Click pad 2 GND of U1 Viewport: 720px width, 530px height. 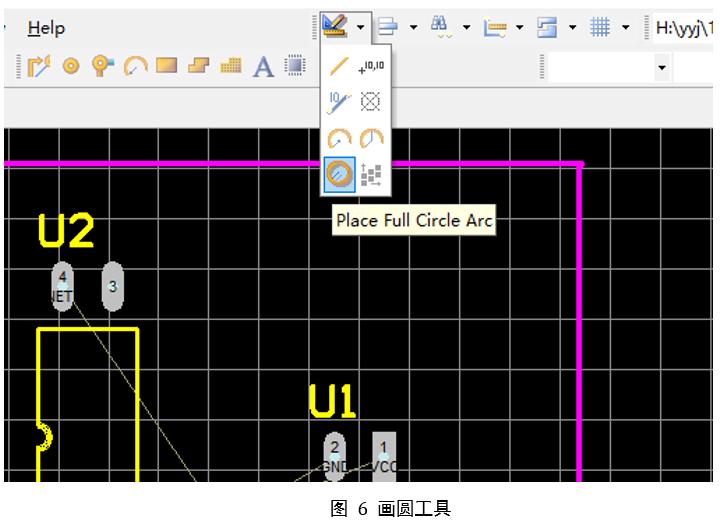point(335,457)
